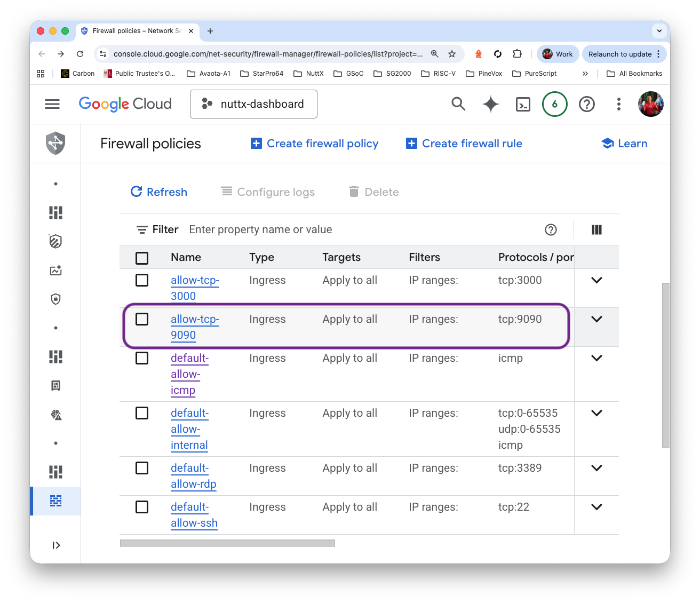Toggle the select-all checkbox in table header
This screenshot has width=700, height=603.
click(142, 258)
